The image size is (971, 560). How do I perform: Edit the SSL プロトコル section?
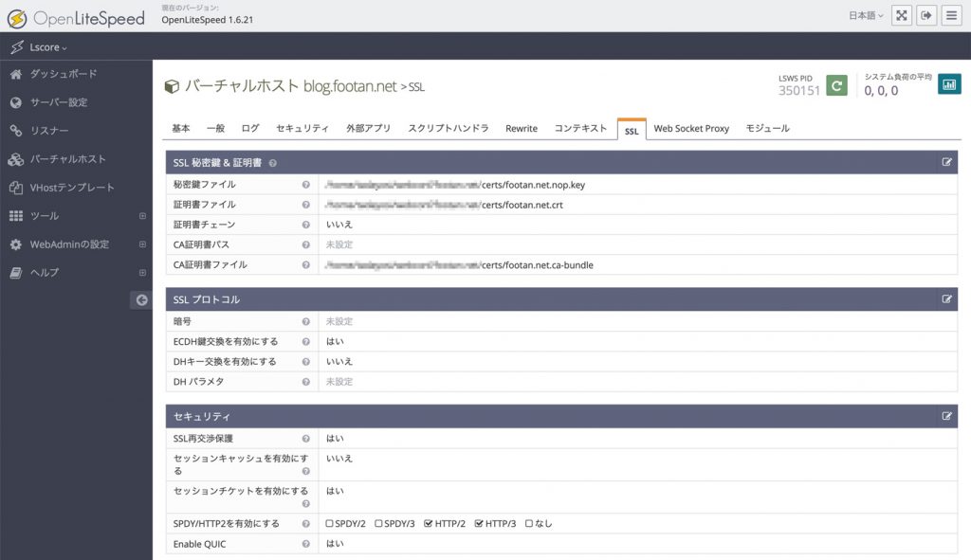tap(946, 298)
